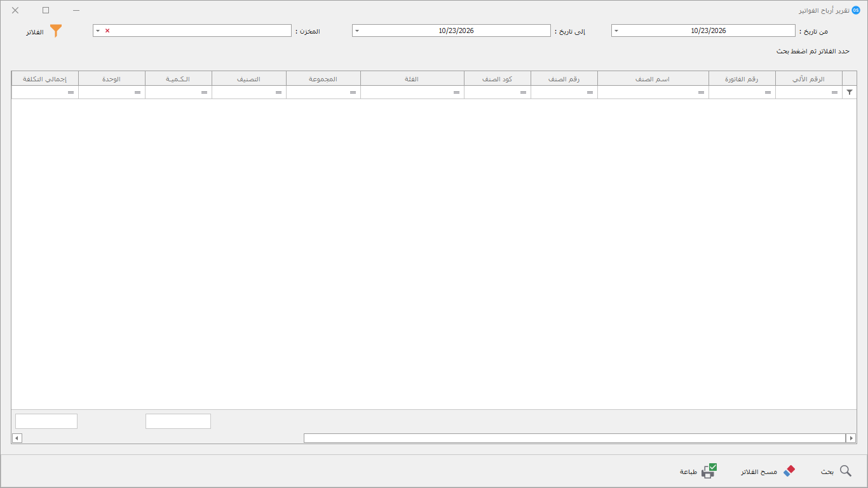Open the filter operator icon under التصنيف

[278, 93]
